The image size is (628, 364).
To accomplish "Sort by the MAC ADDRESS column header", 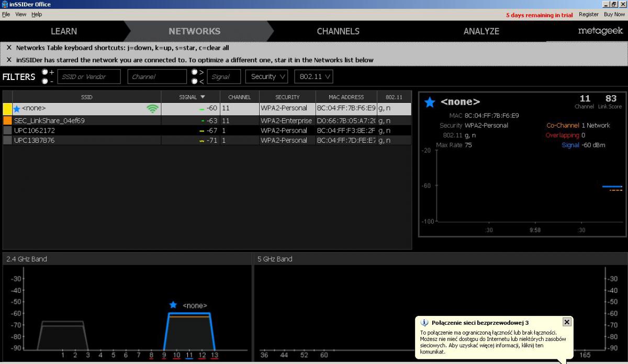I will click(346, 97).
